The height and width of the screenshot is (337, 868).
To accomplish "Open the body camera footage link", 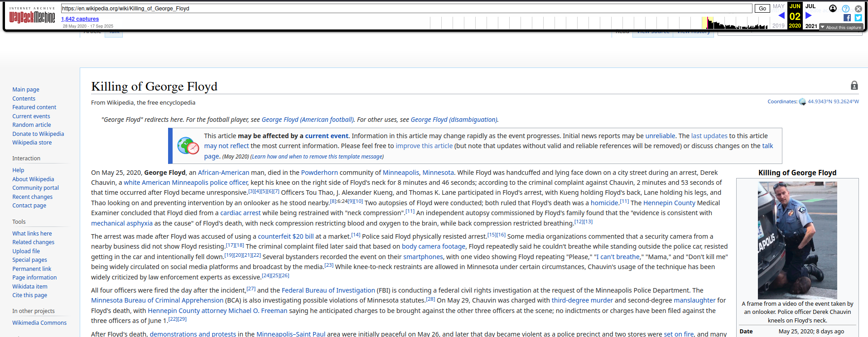I will tap(434, 246).
